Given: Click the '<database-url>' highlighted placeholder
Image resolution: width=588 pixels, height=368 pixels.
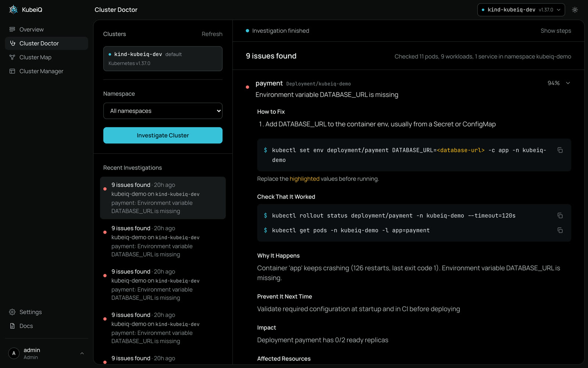Looking at the screenshot, I should tap(460, 150).
